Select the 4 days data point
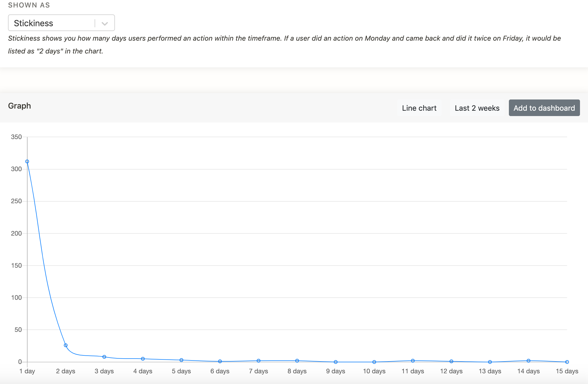This screenshot has width=588, height=384. click(143, 359)
